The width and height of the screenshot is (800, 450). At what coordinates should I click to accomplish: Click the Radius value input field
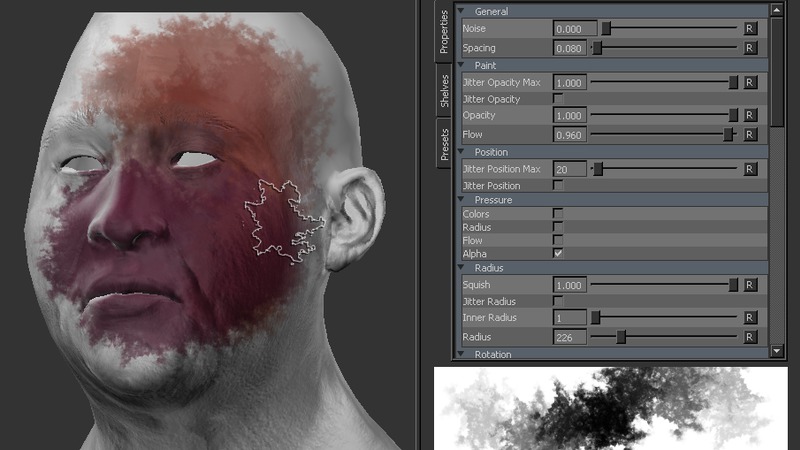569,337
